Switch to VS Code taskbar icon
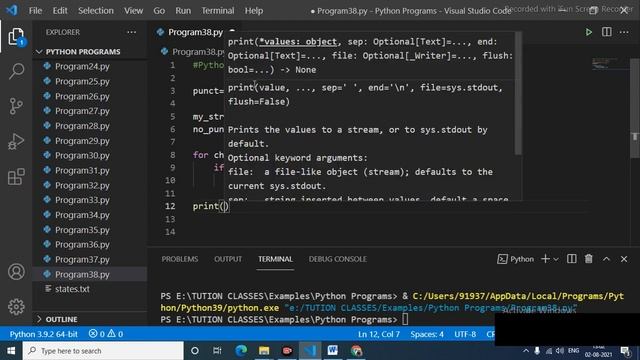This screenshot has height=360, width=640. tap(310, 351)
